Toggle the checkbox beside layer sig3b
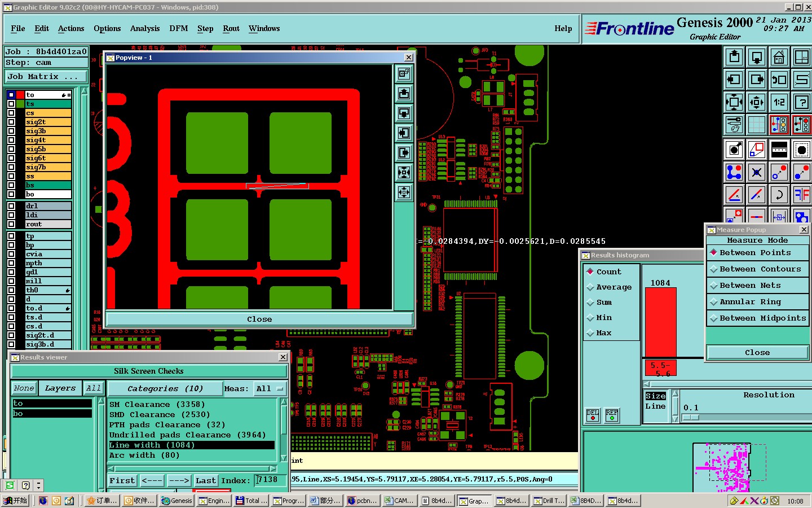 [x=11, y=131]
